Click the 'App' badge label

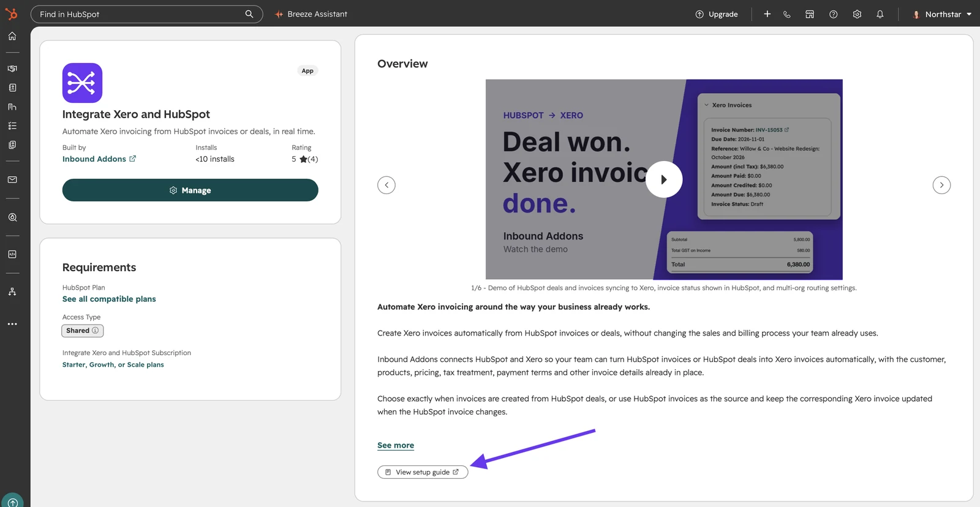[307, 71]
